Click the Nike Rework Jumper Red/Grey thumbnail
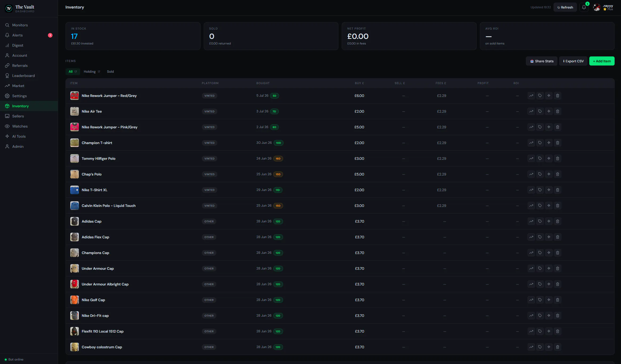The width and height of the screenshot is (621, 364). click(x=75, y=96)
